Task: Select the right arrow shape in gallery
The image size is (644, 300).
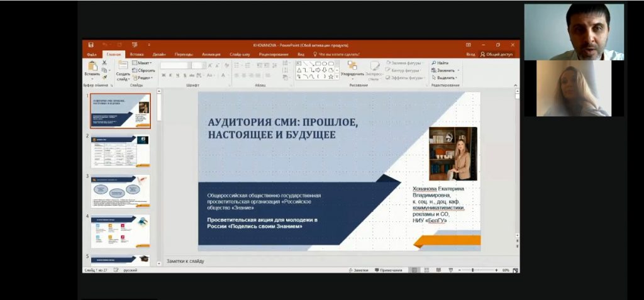Action: [318, 70]
